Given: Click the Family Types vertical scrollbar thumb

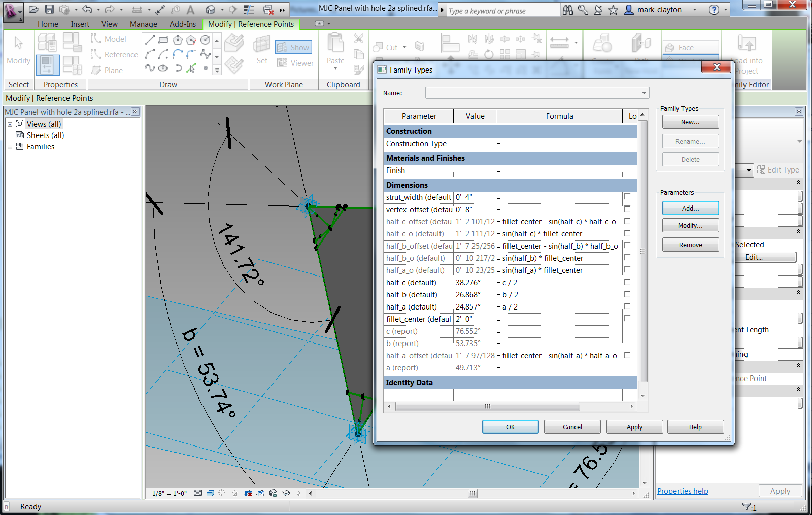Looking at the screenshot, I should (x=642, y=251).
